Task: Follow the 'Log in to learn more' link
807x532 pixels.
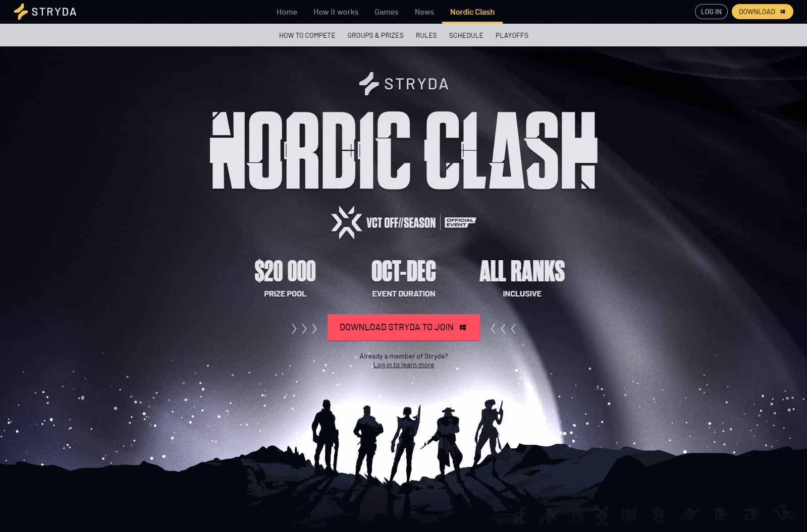Action: 404,365
